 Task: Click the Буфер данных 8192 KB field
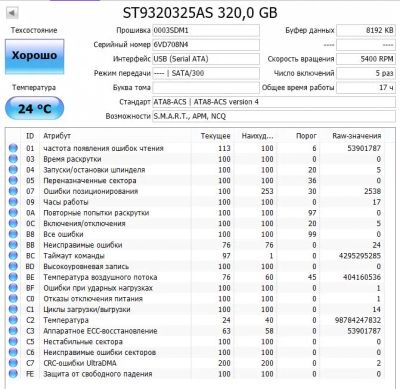(366, 30)
